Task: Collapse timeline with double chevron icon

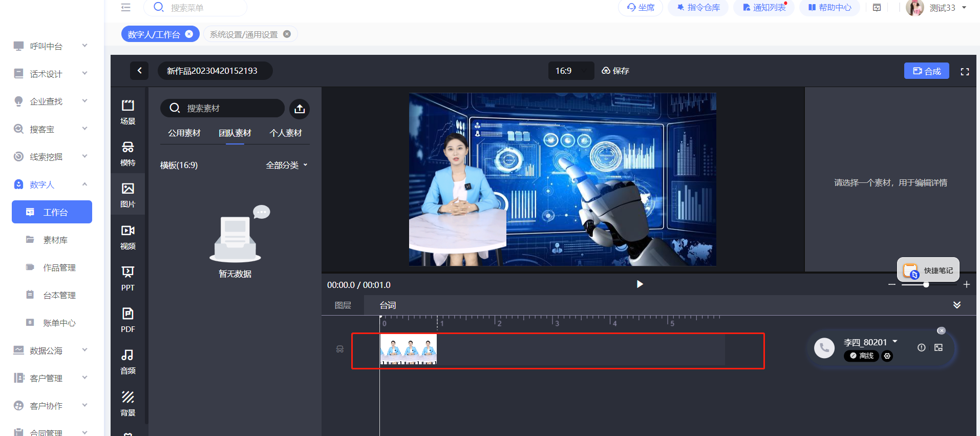Action: pyautogui.click(x=957, y=305)
